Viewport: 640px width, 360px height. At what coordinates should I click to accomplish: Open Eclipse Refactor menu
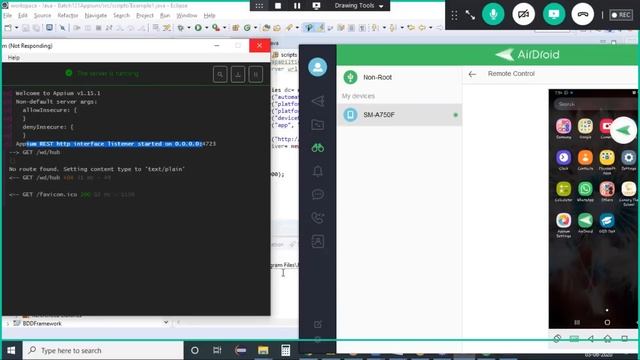pyautogui.click(x=68, y=16)
